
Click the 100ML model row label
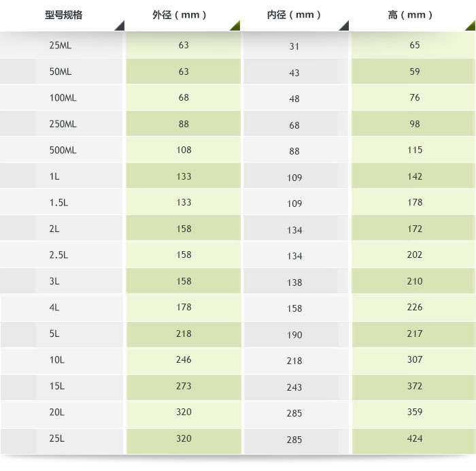coord(63,98)
